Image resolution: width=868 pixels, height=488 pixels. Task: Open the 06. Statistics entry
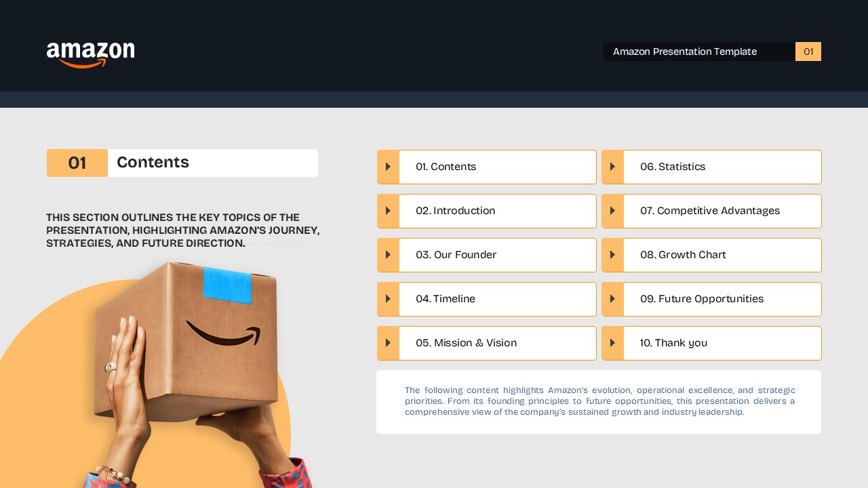point(722,167)
